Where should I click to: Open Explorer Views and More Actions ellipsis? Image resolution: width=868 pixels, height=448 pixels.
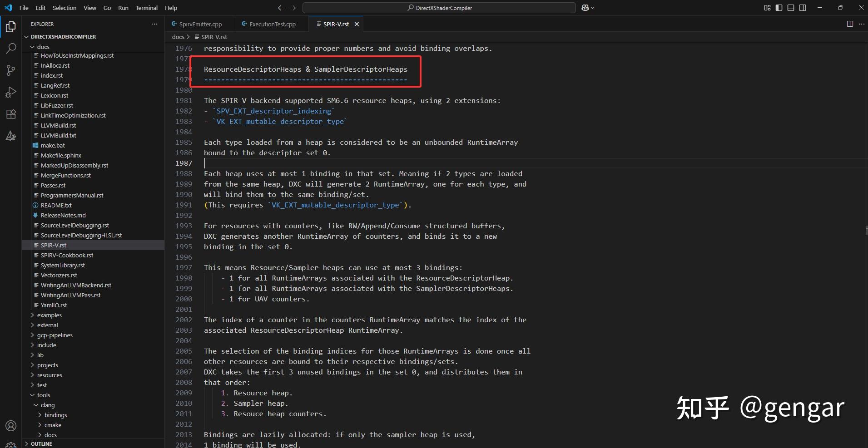pyautogui.click(x=154, y=24)
